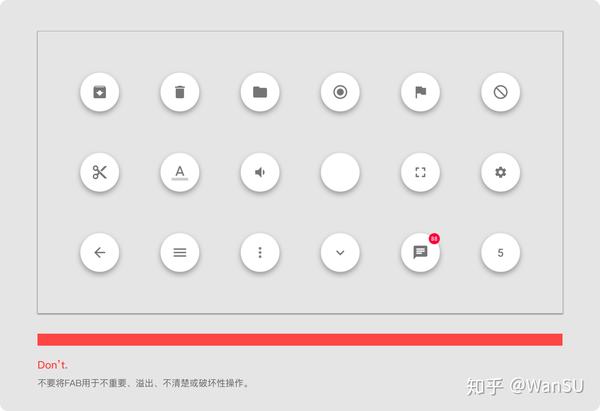Image resolution: width=600 pixels, height=411 pixels.
Task: Click the underlined A text color button
Action: click(x=180, y=172)
